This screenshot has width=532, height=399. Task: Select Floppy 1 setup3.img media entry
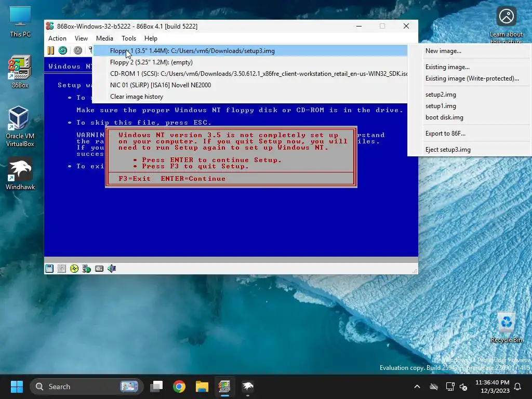pos(250,51)
